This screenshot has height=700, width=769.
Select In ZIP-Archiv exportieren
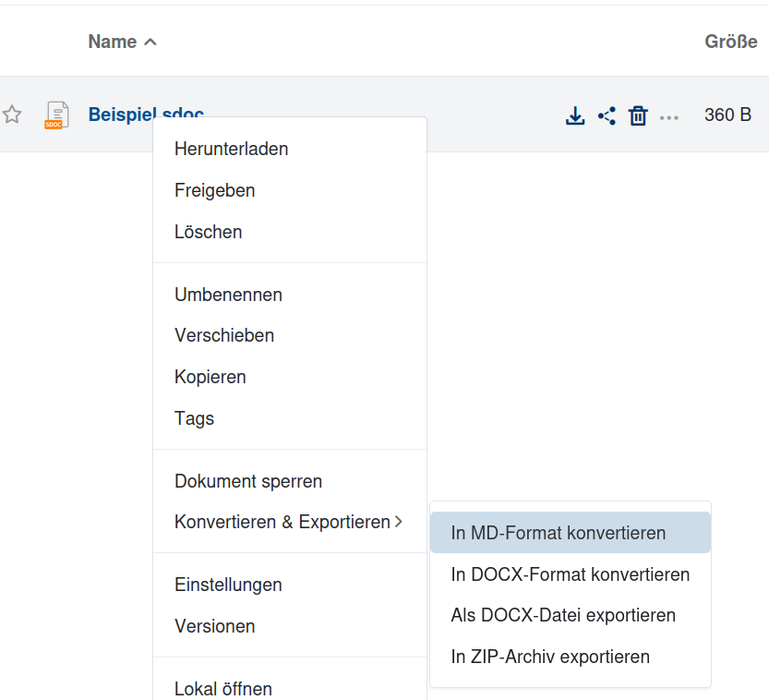tap(550, 657)
